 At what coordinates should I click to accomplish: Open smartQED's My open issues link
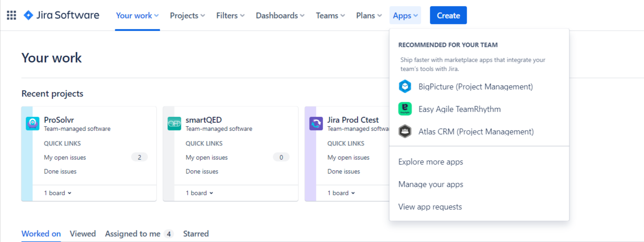(x=207, y=157)
